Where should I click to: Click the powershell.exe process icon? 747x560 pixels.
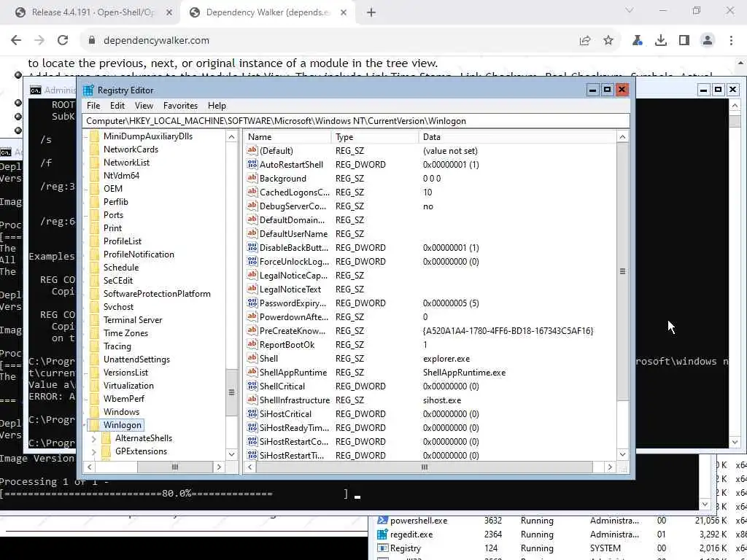382,521
